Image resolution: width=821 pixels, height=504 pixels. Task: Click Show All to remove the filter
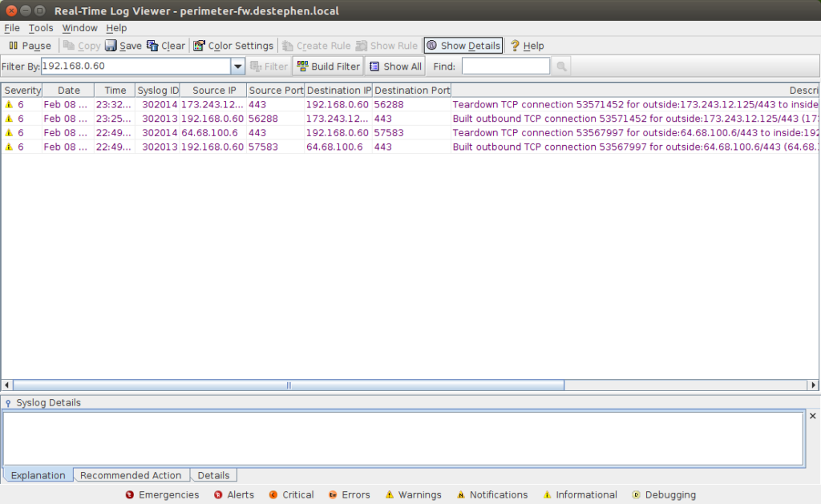[x=395, y=67]
